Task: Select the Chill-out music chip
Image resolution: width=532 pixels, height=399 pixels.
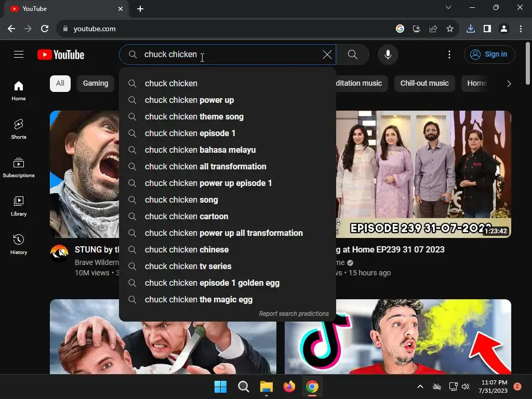Action: pos(424,84)
